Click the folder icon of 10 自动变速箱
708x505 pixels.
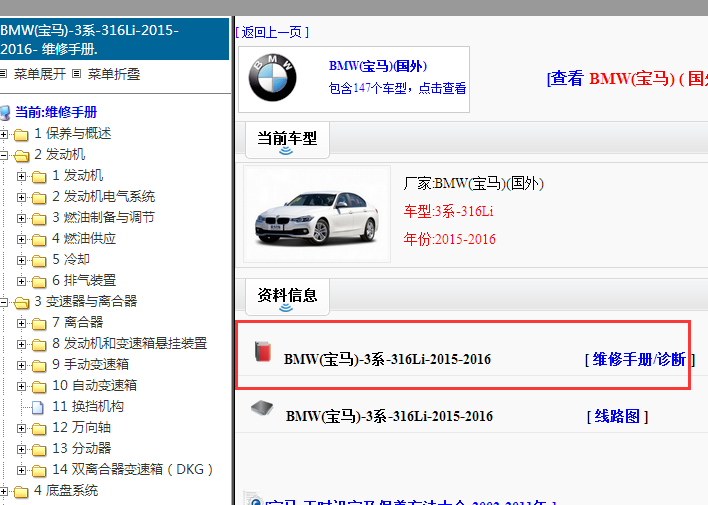point(39,387)
